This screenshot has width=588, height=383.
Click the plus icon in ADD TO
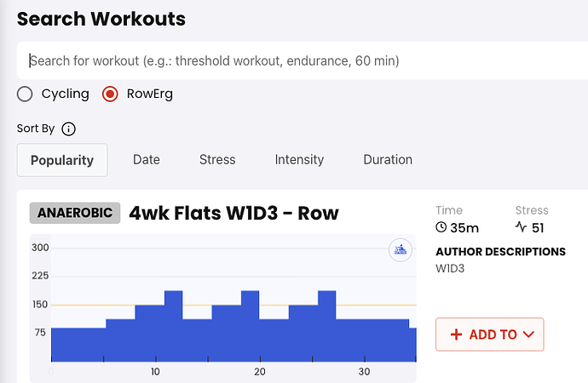tap(456, 334)
